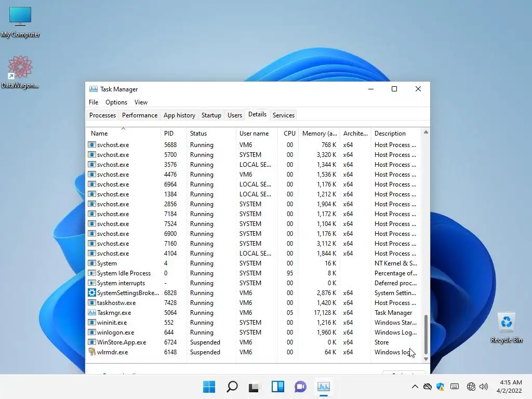Open Windows Security tray shield icon
This screenshot has height=399, width=532.
(x=441, y=387)
